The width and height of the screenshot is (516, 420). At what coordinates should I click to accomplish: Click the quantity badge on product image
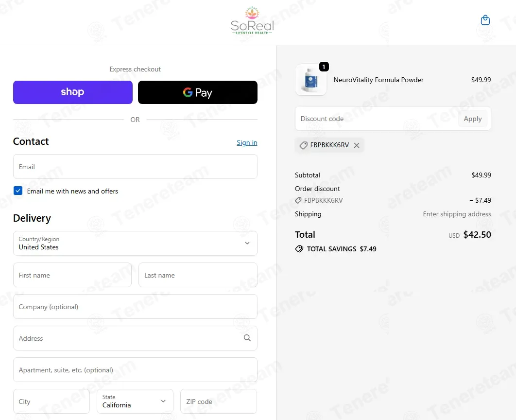(x=324, y=67)
